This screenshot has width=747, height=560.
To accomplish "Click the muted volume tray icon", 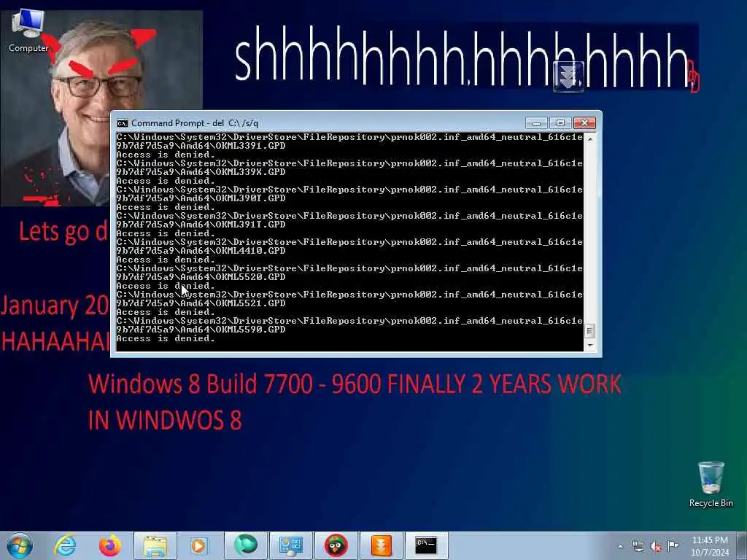I will click(656, 546).
